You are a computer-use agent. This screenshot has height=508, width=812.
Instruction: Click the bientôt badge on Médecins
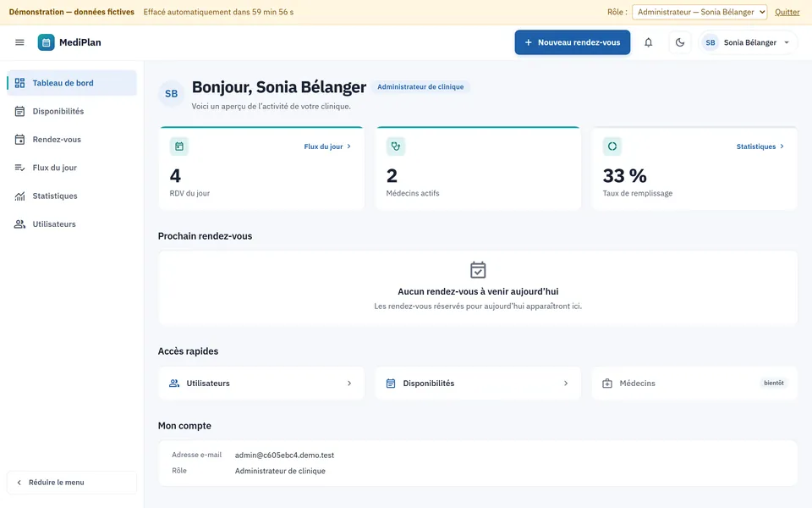[774, 383]
